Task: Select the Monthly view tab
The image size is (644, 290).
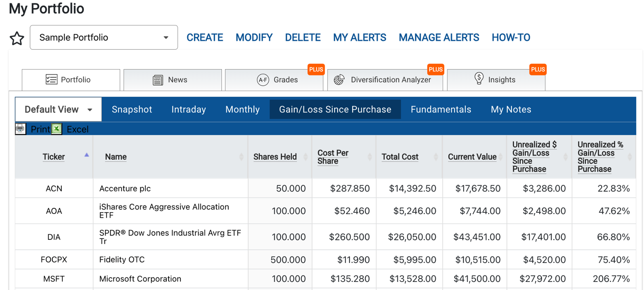Action: click(x=243, y=109)
